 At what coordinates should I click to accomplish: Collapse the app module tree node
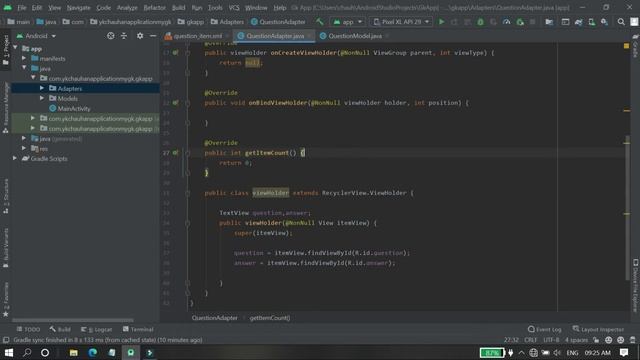16,48
